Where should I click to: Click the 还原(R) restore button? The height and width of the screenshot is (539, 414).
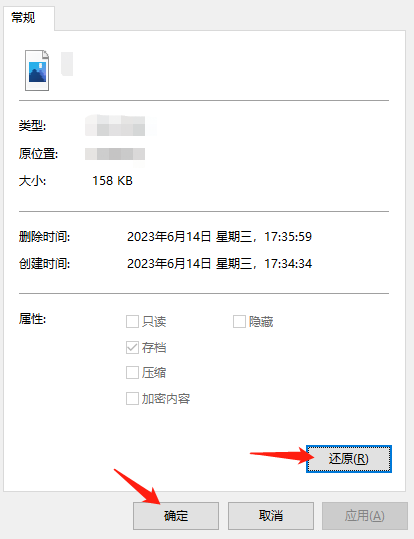[349, 459]
